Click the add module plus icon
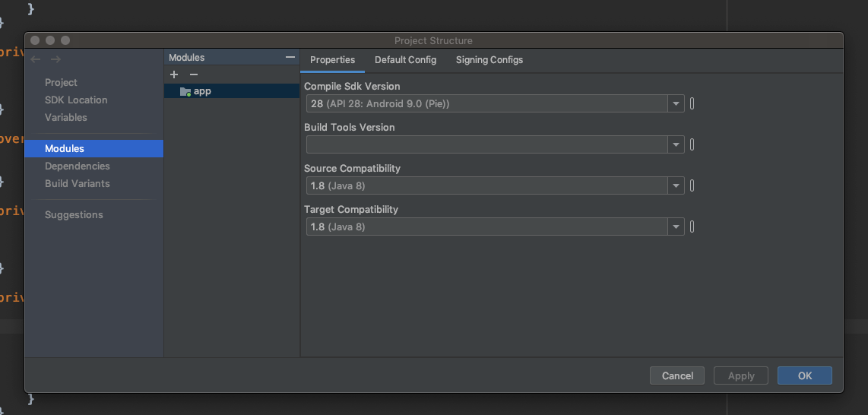Screen dimensions: 868x415 pos(174,74)
